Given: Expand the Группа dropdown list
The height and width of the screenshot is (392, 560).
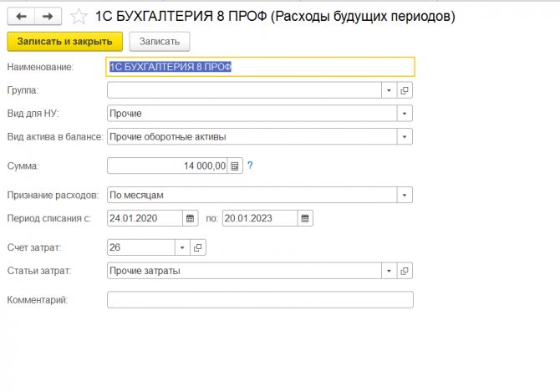Looking at the screenshot, I should coord(389,90).
